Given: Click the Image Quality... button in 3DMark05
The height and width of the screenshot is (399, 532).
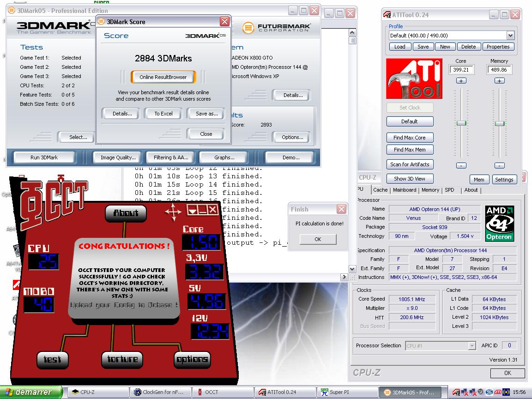Looking at the screenshot, I should (x=118, y=157).
